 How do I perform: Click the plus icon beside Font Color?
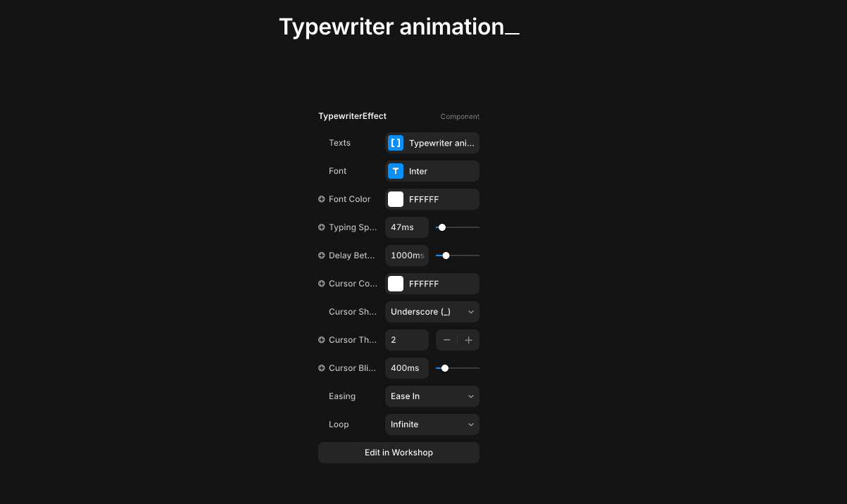point(322,199)
